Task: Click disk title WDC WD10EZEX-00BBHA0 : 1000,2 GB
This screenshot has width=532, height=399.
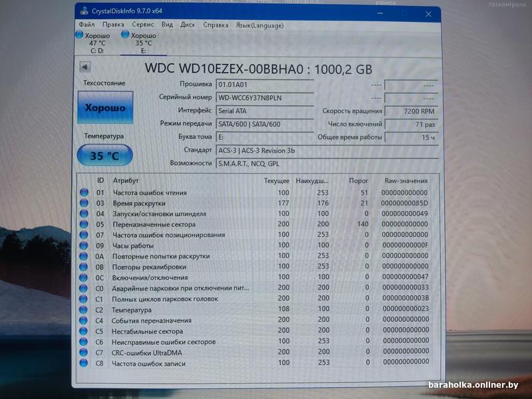Action: click(259, 69)
